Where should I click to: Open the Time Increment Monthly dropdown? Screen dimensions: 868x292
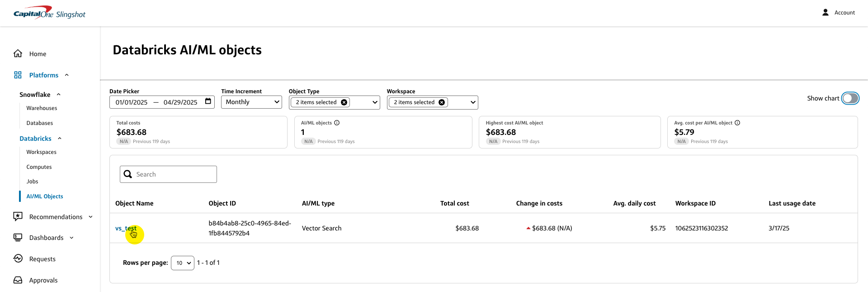pyautogui.click(x=251, y=102)
